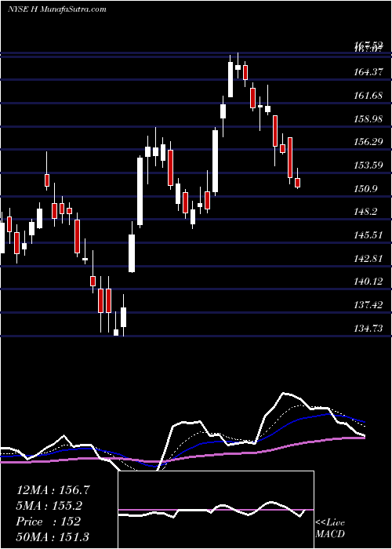
Task: Click the 145.51 price level label
Action: pyautogui.click(x=368, y=235)
